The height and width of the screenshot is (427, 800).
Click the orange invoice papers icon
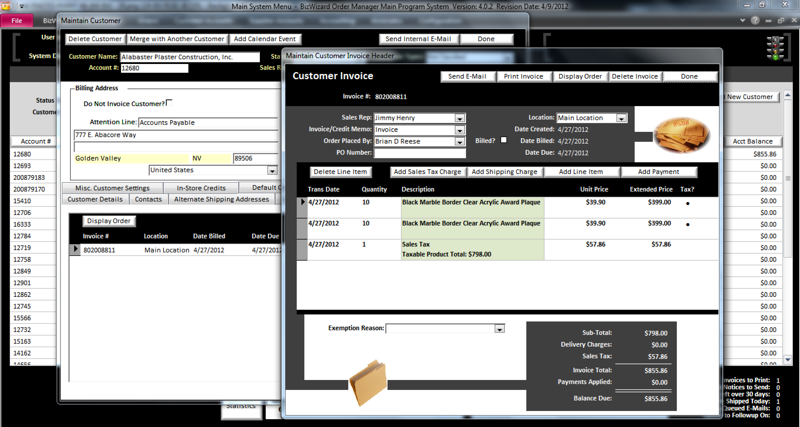coord(681,133)
